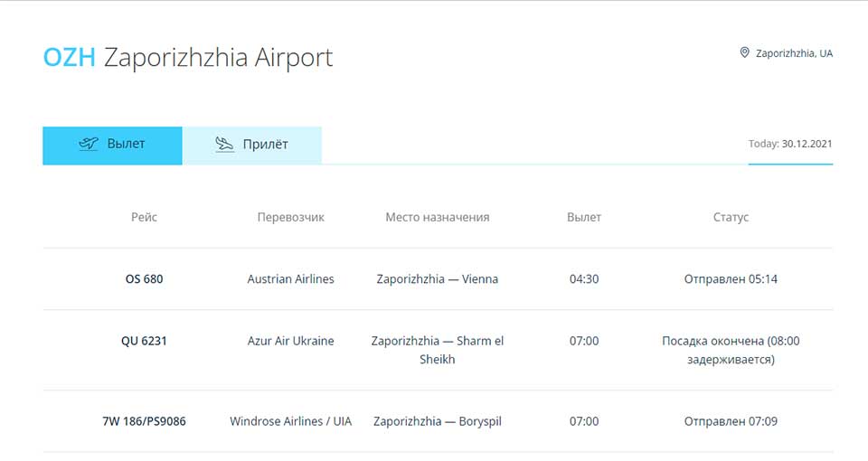This screenshot has width=868, height=461.
Task: Open flight 7W 186/PS9086 details
Action: [x=144, y=421]
